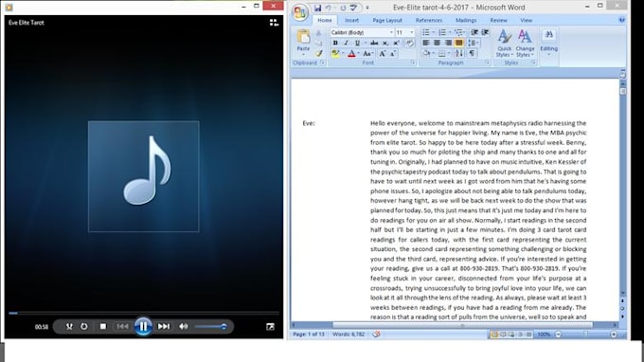Click the proofing errors icon in status bar
Image resolution: width=644 pixels, height=362 pixels.
coord(376,335)
